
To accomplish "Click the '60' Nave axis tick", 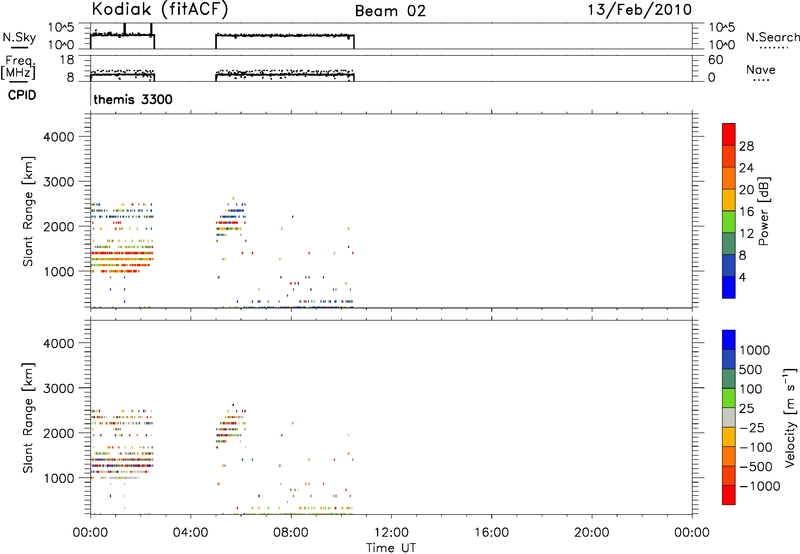I will click(715, 60).
